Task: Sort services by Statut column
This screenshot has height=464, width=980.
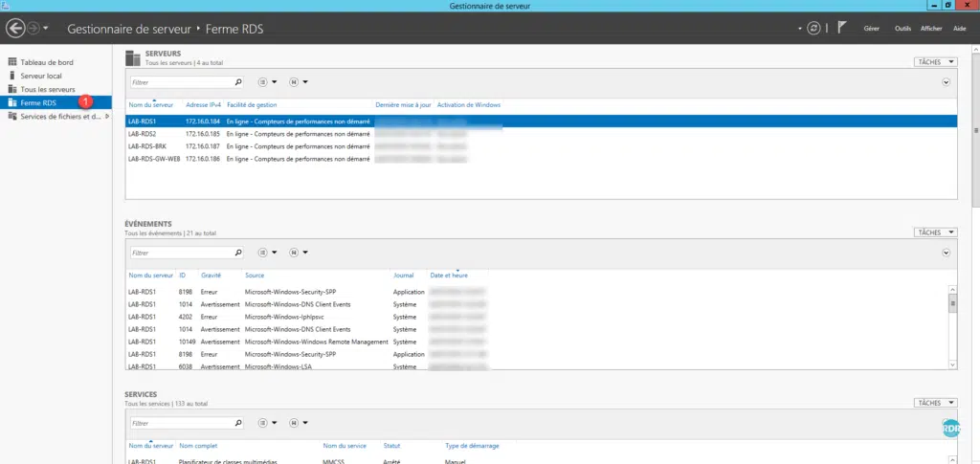Action: coord(391,445)
